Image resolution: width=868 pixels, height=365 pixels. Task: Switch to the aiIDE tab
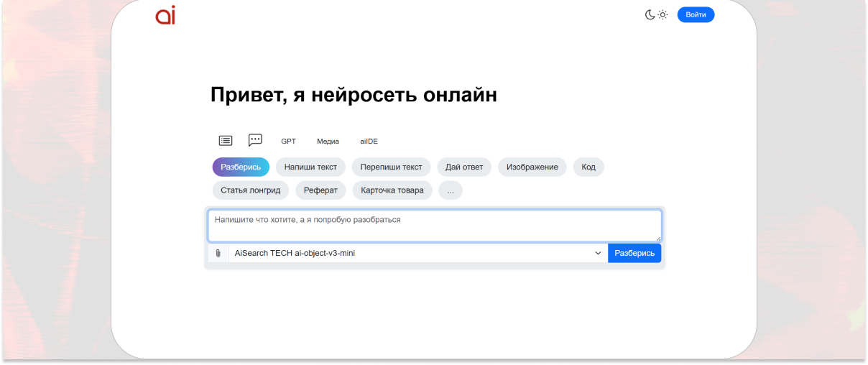[x=369, y=142]
